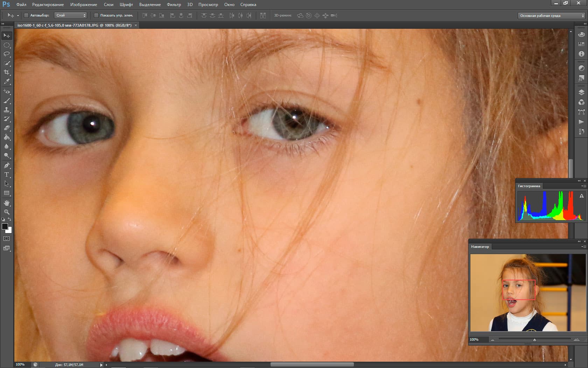This screenshot has width=588, height=368.
Task: Open the Фильтр menu
Action: click(174, 5)
